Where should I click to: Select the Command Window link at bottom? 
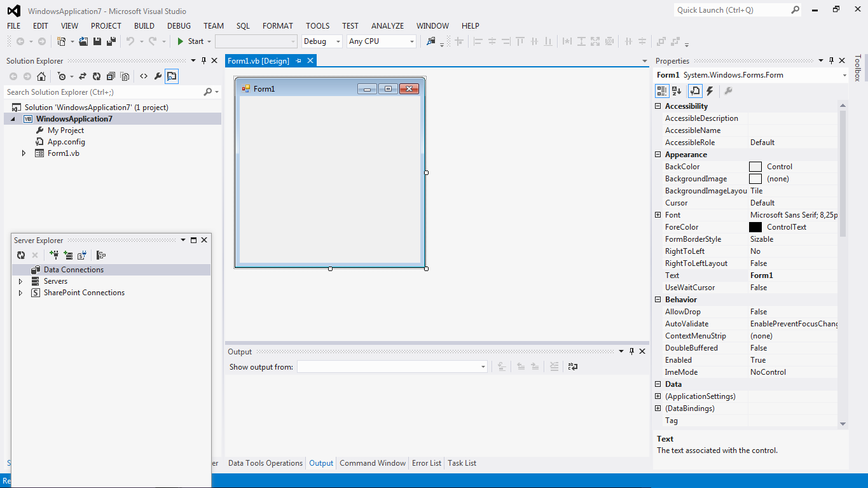372,463
